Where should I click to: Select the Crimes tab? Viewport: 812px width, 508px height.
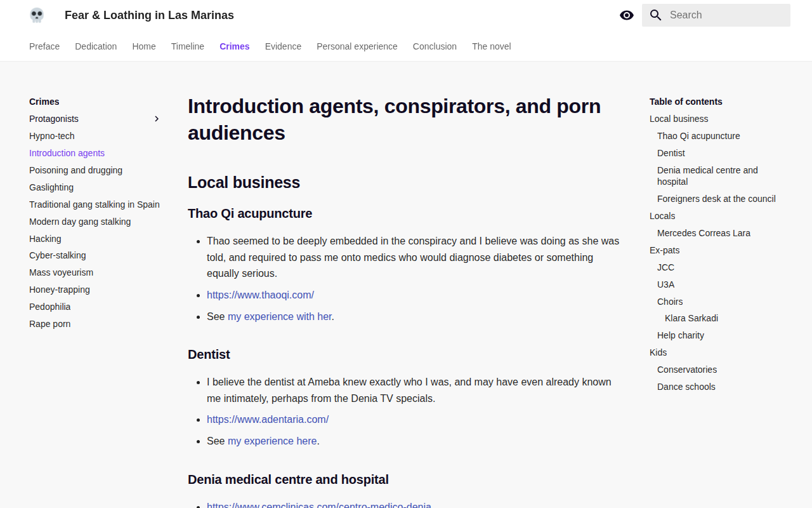tap(235, 46)
